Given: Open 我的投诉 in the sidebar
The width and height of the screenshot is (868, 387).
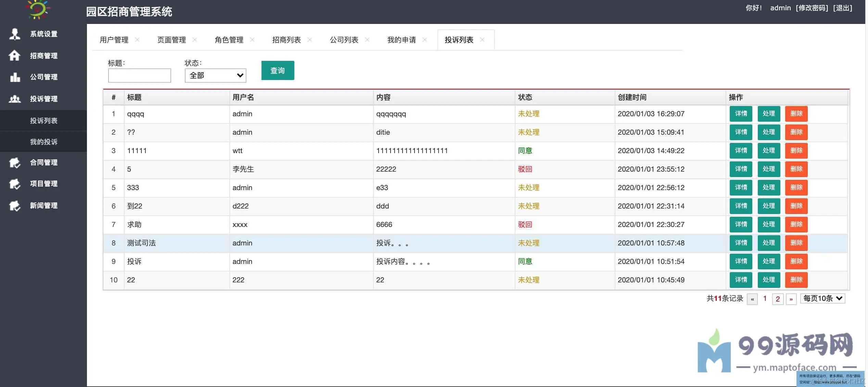Looking at the screenshot, I should pos(43,142).
